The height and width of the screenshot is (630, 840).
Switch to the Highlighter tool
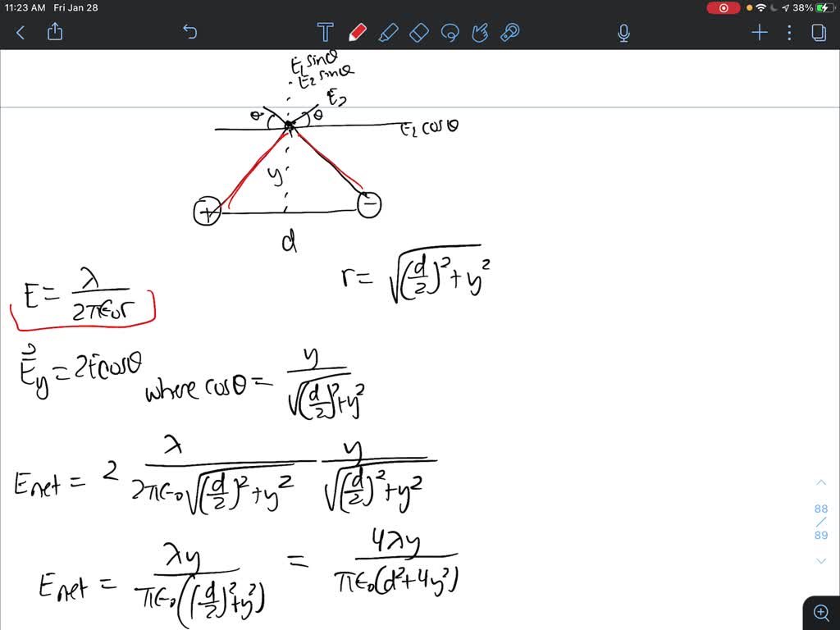click(x=389, y=32)
